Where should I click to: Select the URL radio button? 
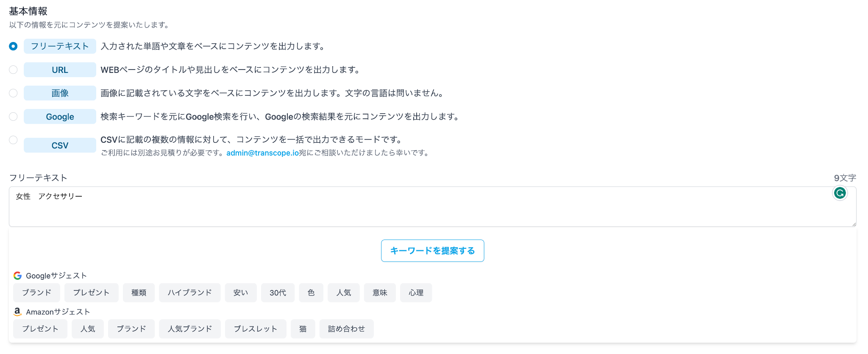(x=13, y=70)
